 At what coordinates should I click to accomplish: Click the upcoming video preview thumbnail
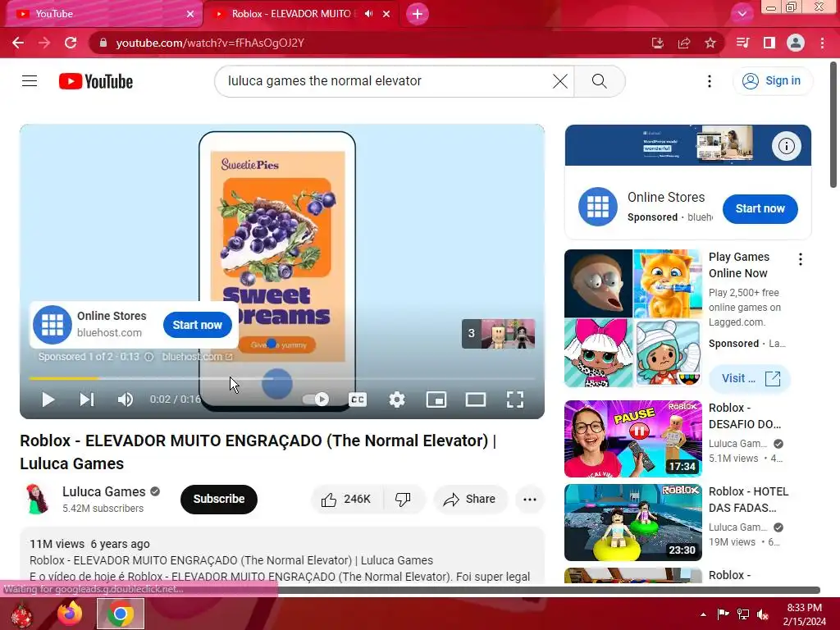498,334
